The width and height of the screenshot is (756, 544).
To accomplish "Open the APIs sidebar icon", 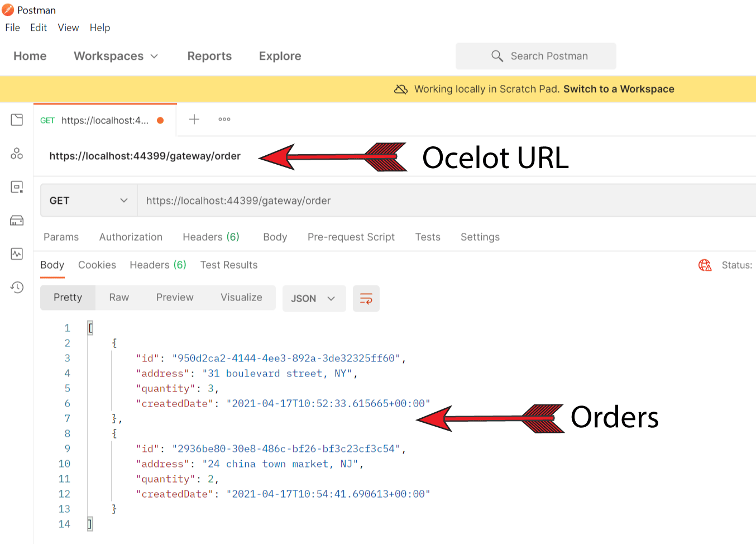I will (x=17, y=154).
